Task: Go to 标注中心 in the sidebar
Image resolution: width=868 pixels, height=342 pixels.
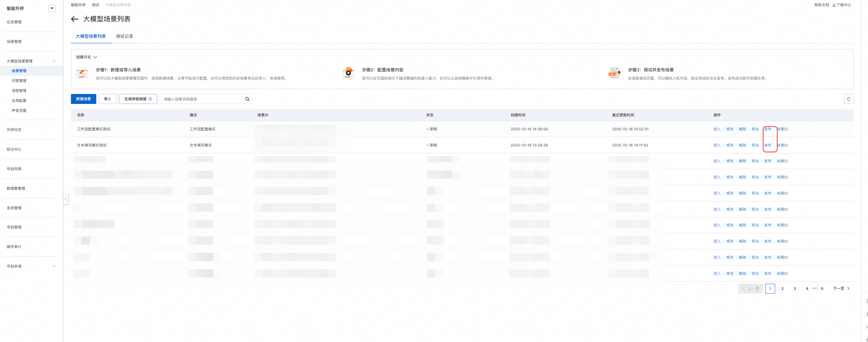Action: [x=14, y=149]
